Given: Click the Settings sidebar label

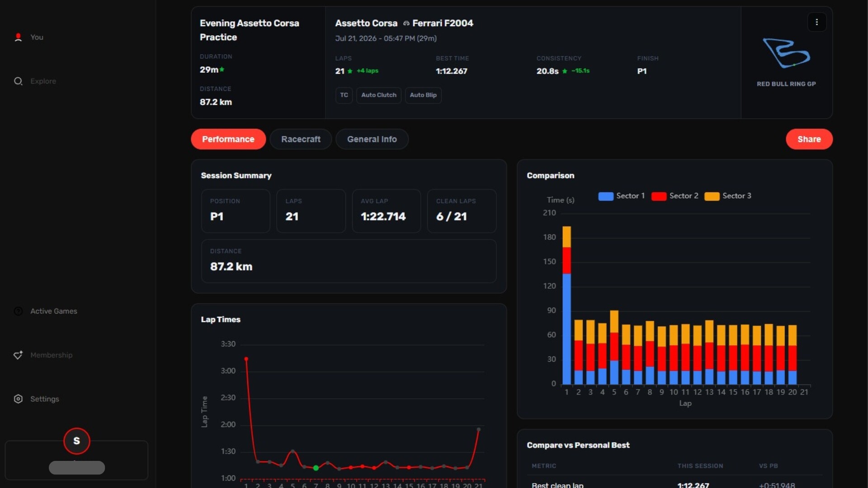Looking at the screenshot, I should (x=45, y=399).
